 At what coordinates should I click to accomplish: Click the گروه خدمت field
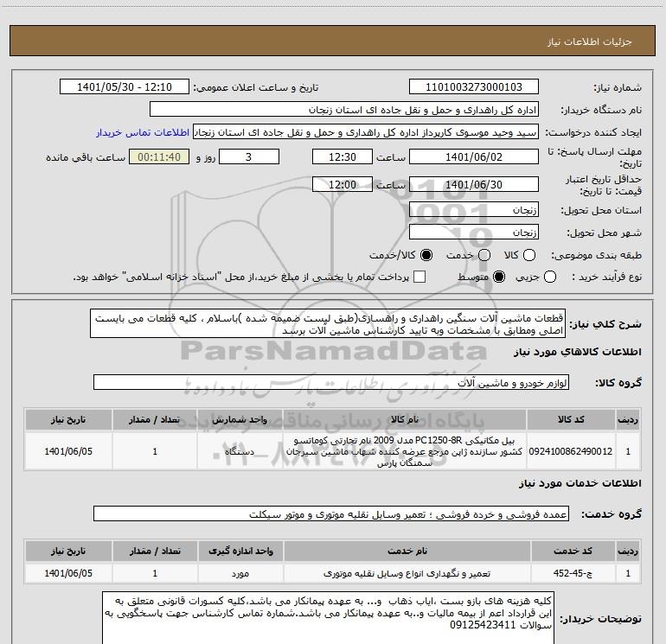click(331, 514)
